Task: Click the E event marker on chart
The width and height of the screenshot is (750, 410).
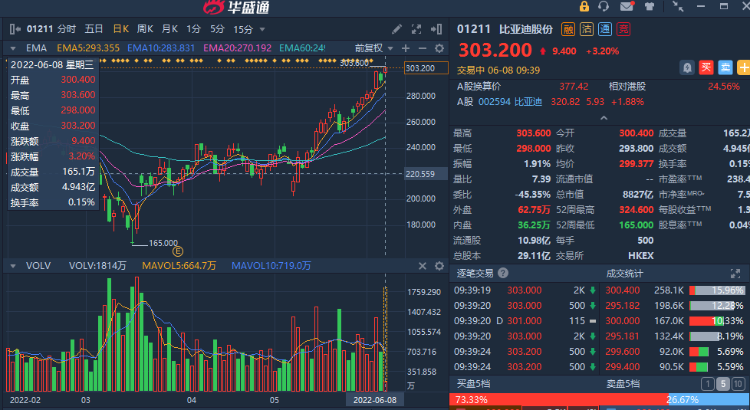Action: (177, 252)
